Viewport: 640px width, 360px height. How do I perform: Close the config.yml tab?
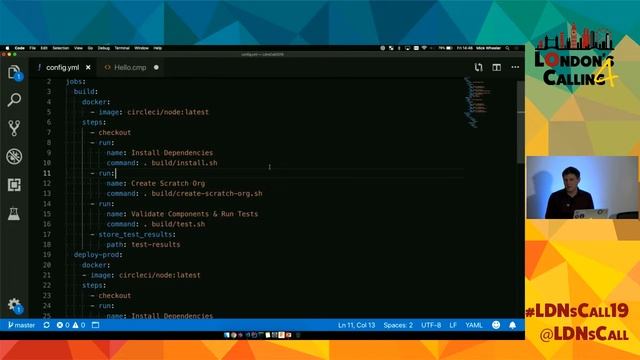(x=89, y=67)
